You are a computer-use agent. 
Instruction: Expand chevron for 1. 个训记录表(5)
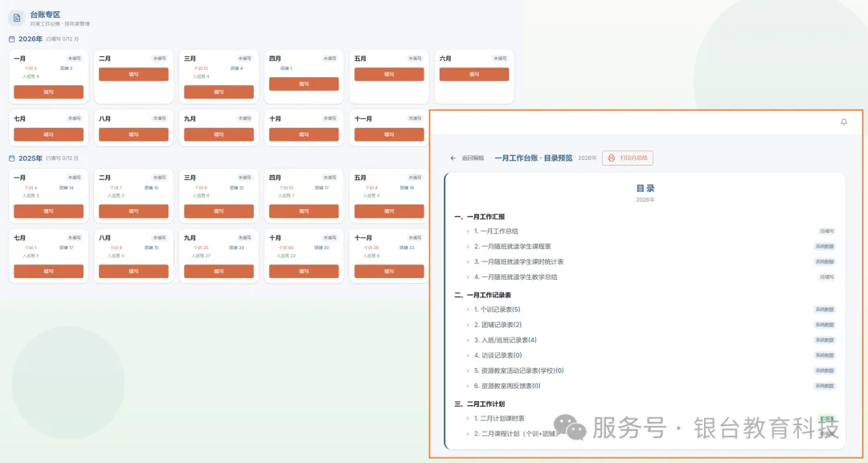pos(468,309)
